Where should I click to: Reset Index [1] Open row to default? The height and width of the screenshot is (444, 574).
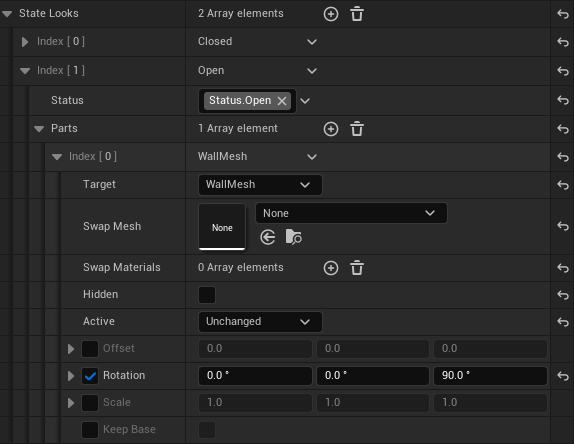pyautogui.click(x=563, y=71)
